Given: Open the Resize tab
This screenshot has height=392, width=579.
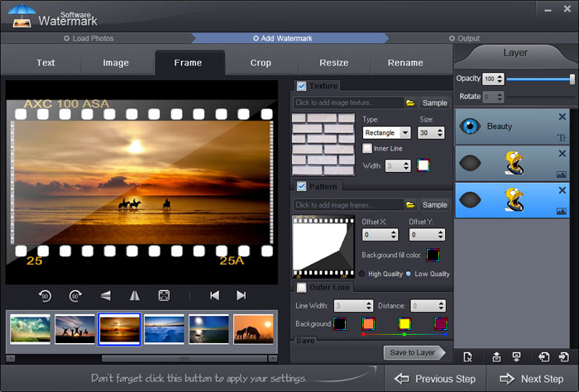Looking at the screenshot, I should [x=334, y=63].
